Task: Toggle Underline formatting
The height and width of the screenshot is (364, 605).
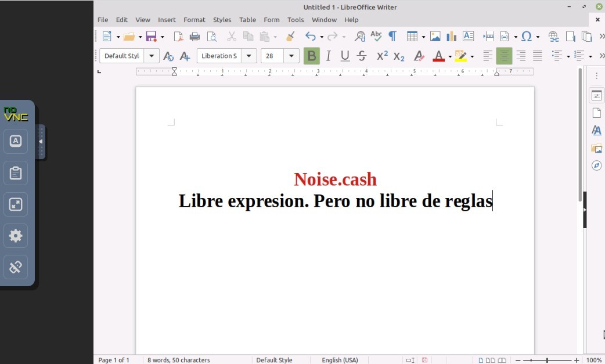Action: click(x=345, y=56)
